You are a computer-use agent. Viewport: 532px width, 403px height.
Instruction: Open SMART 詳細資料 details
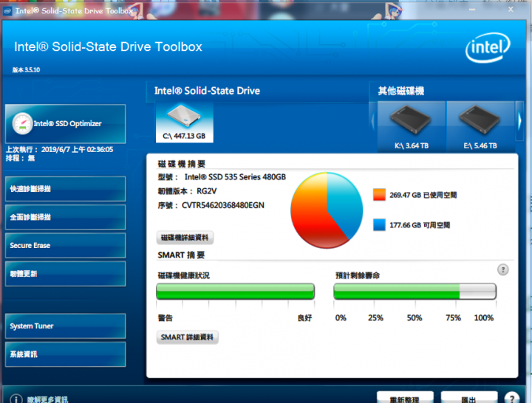coord(187,337)
